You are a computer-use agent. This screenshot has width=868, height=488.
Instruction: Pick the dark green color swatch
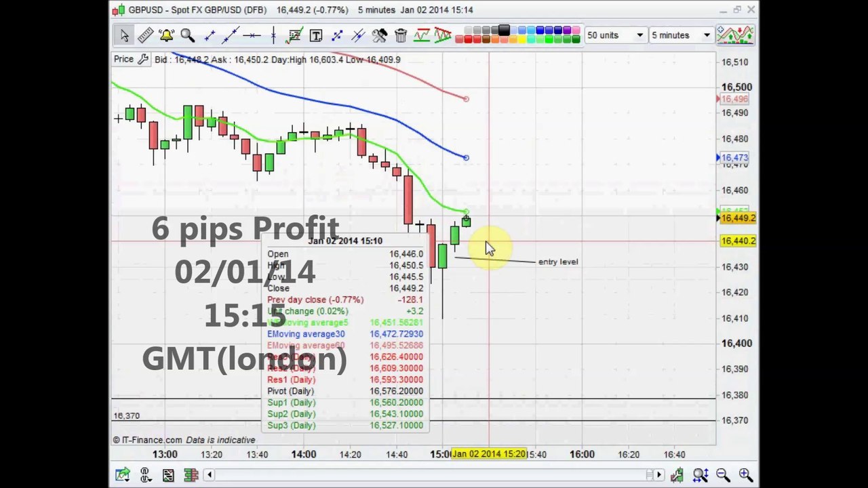click(576, 39)
